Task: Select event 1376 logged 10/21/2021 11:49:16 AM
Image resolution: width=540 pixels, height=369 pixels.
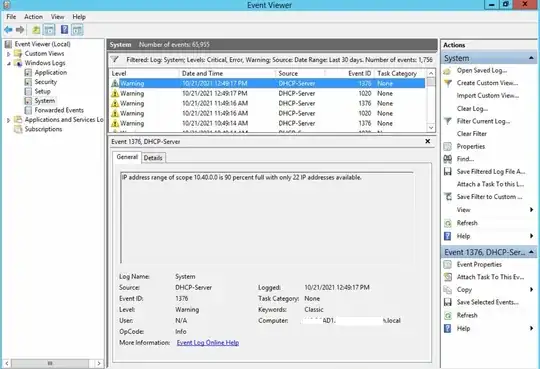Action: [x=268, y=103]
